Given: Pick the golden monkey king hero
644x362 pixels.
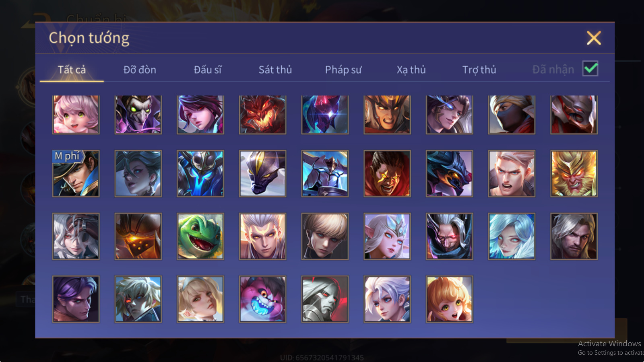Looking at the screenshot, I should [x=574, y=173].
